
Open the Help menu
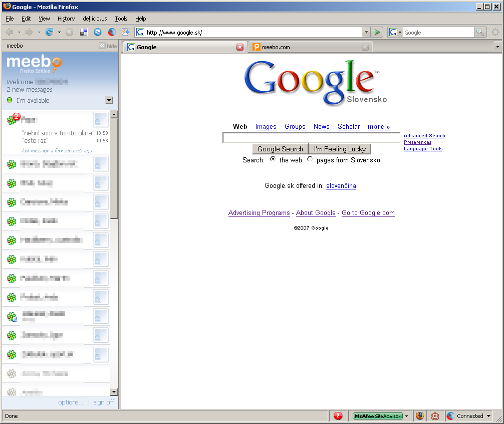pyautogui.click(x=140, y=19)
